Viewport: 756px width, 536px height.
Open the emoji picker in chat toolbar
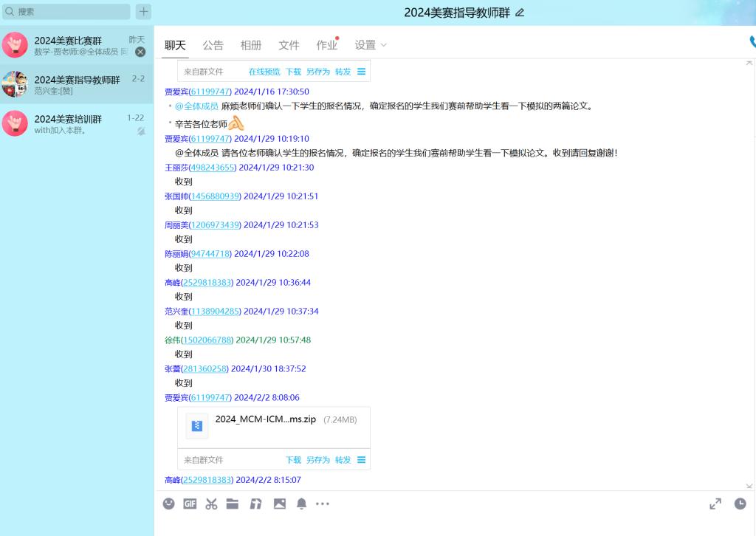tap(169, 504)
